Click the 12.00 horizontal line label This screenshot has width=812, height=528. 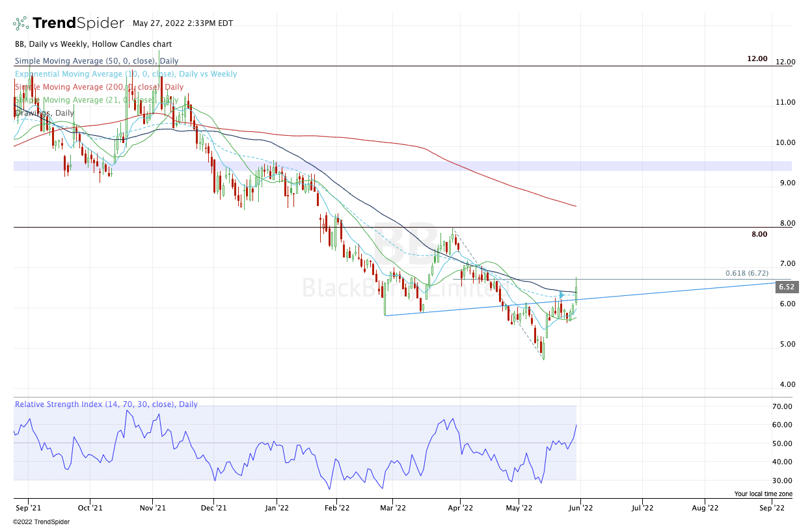click(x=757, y=59)
